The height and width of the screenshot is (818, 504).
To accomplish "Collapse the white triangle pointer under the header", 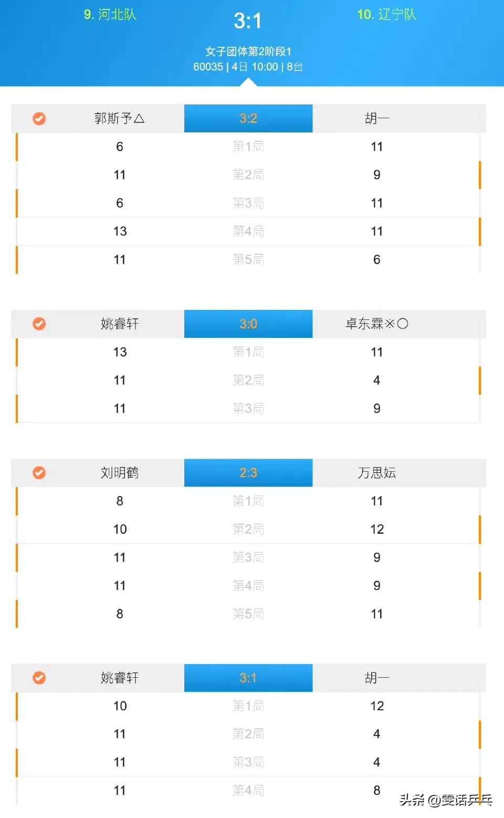I will 248,82.
